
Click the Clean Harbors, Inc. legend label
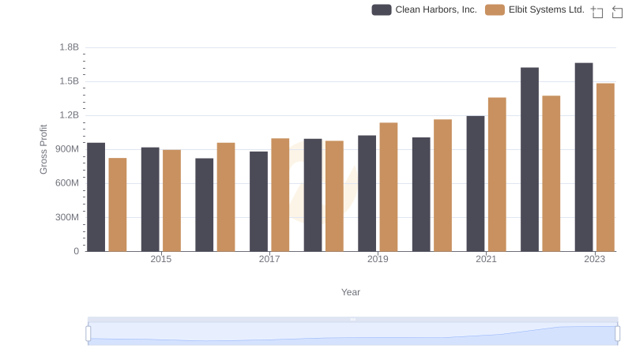(x=436, y=9)
